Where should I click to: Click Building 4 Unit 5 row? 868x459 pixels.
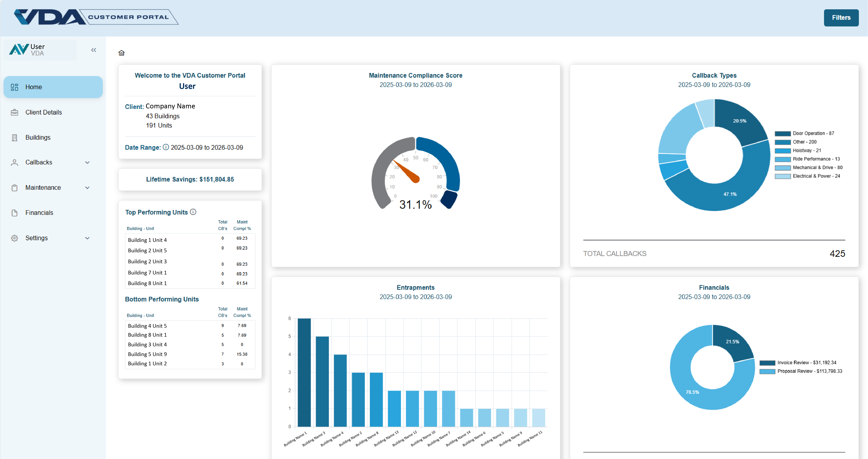tap(147, 326)
